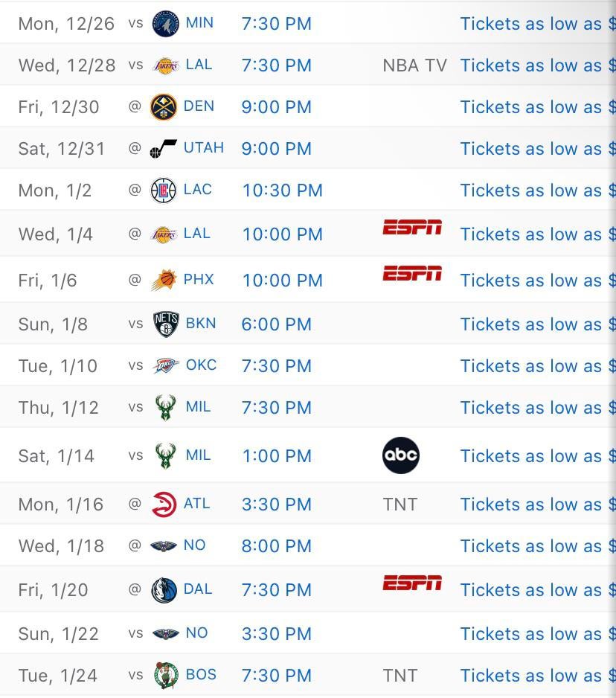Image resolution: width=616 pixels, height=698 pixels.
Task: Click the 10:30 PM game time for LAC
Action: 282,190
